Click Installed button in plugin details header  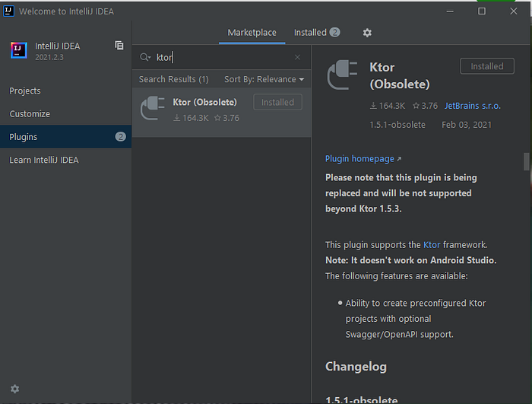[x=487, y=66]
